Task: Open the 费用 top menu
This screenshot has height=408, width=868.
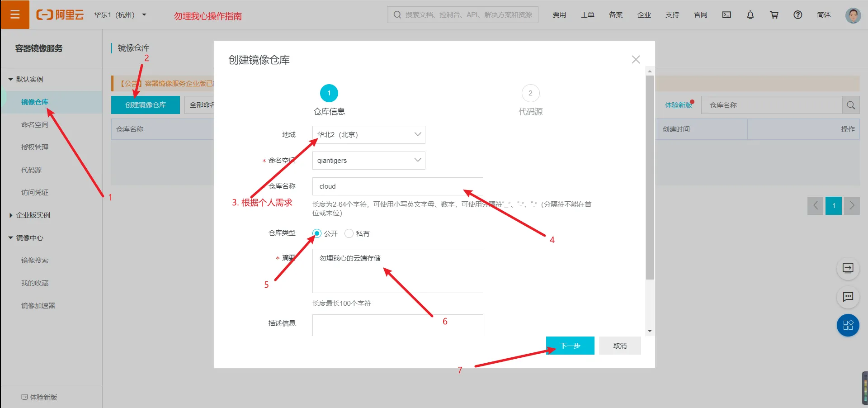Action: click(x=559, y=15)
